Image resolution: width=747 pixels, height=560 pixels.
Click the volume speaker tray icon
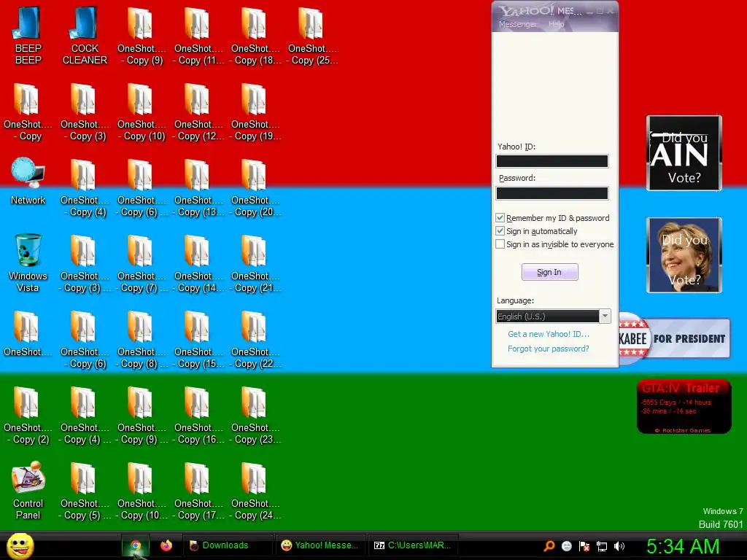click(x=619, y=546)
